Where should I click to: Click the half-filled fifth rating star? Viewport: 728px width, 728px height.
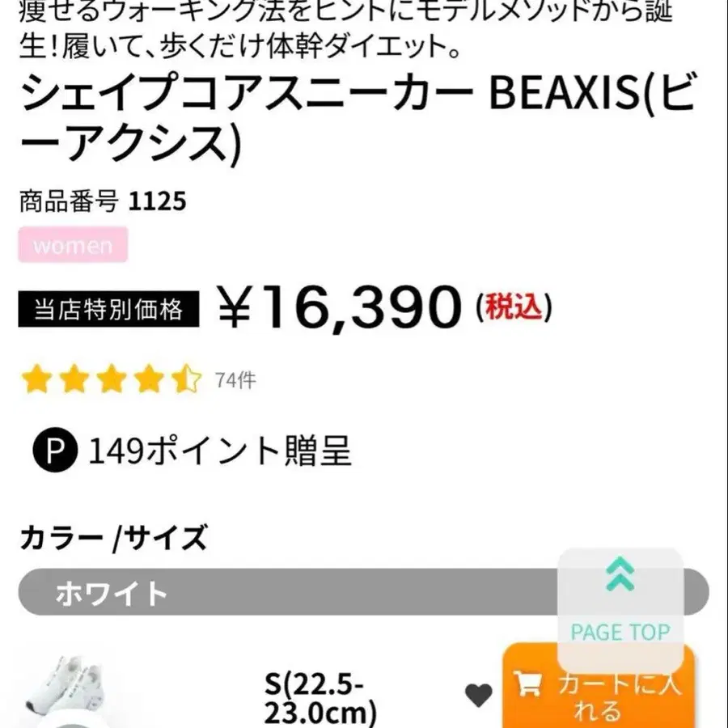tap(186, 379)
